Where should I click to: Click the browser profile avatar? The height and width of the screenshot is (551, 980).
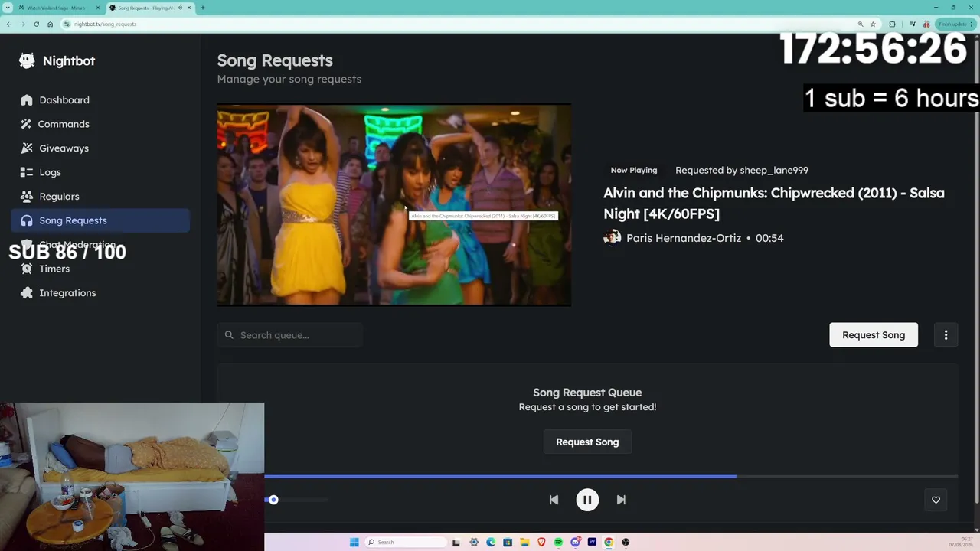point(927,24)
